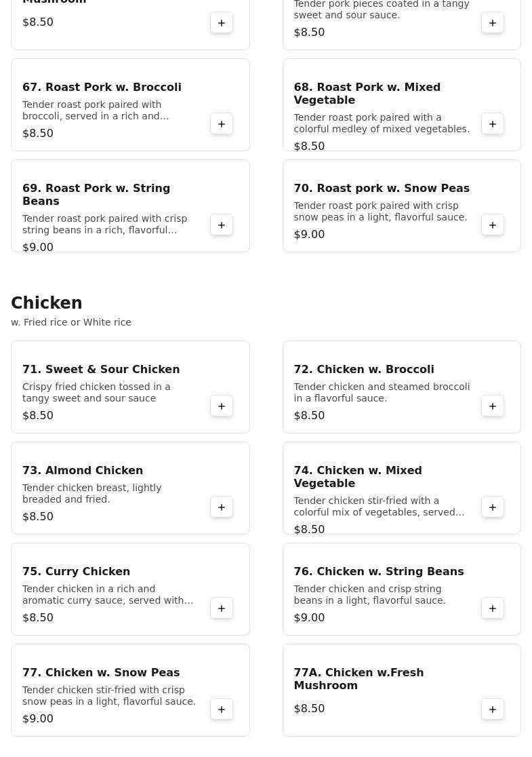532x757 pixels.
Task: Click plus icon on sweet and sour pork item
Action: 493,22
